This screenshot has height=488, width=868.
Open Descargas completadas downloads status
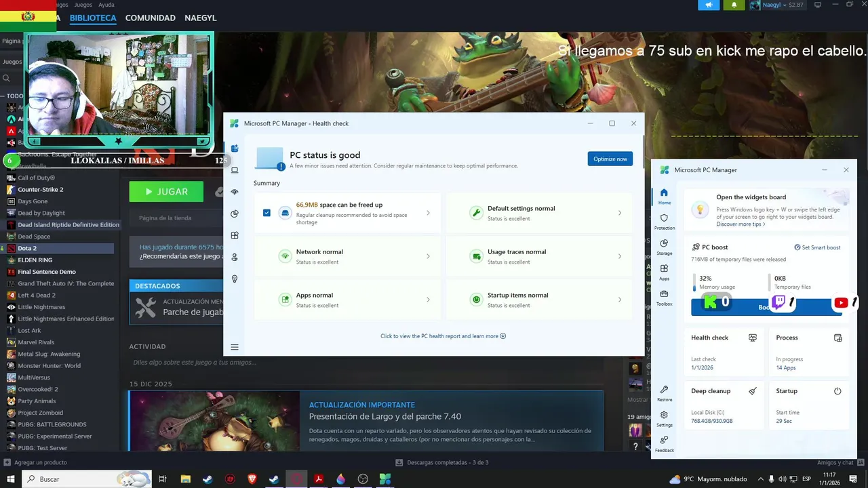pyautogui.click(x=442, y=462)
